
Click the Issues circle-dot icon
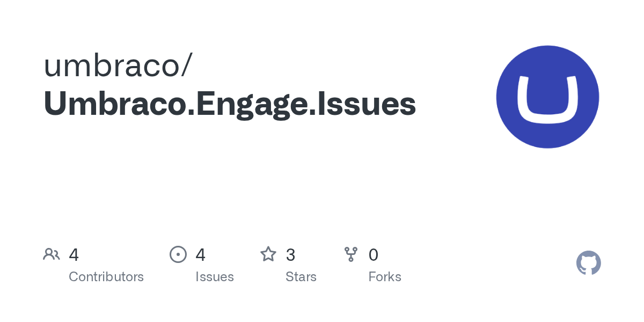[x=178, y=254]
